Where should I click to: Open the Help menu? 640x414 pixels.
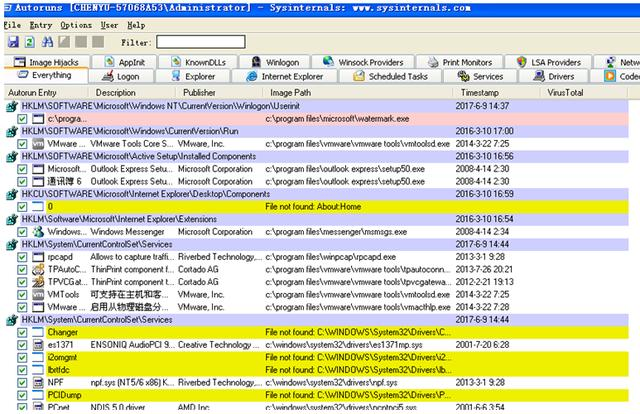(136, 25)
